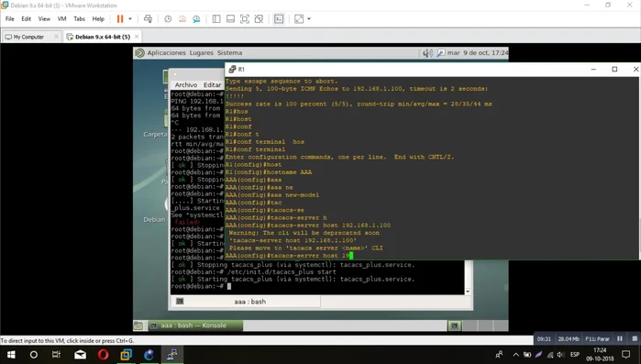Viewport: 641px width, 364px height.
Task: Open the Windows Start menu
Action: [11, 355]
